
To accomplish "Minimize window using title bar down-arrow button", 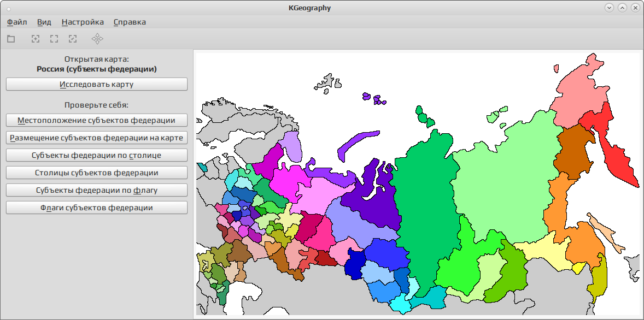I will 608,8.
